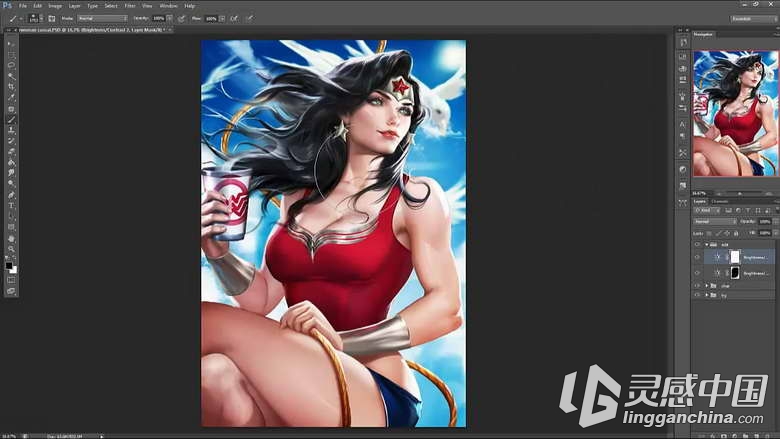Screen dimensions: 780x439
Task: Toggle Quick Mask mode
Action: [x=11, y=280]
